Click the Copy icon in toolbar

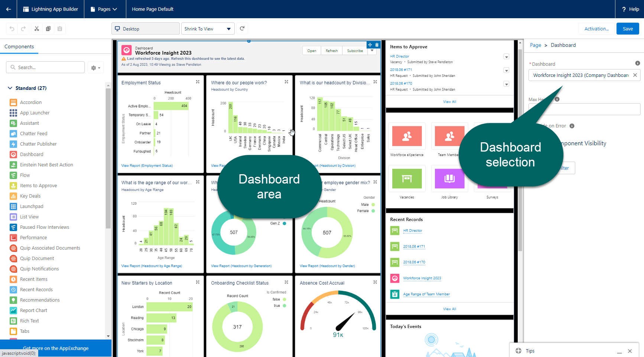coord(48,29)
